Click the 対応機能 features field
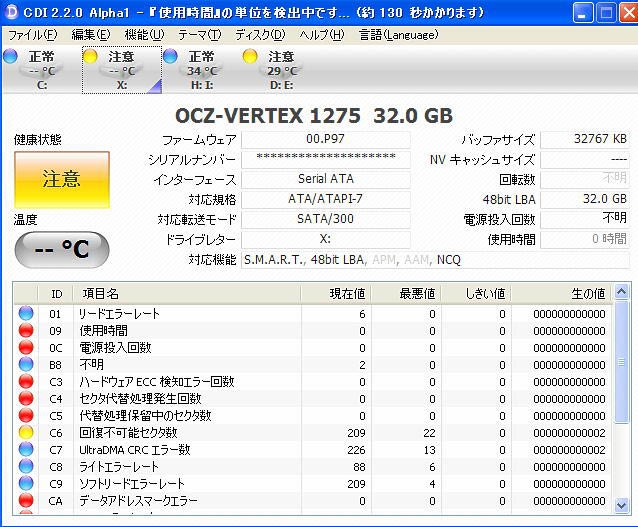638x527 pixels. 435,259
